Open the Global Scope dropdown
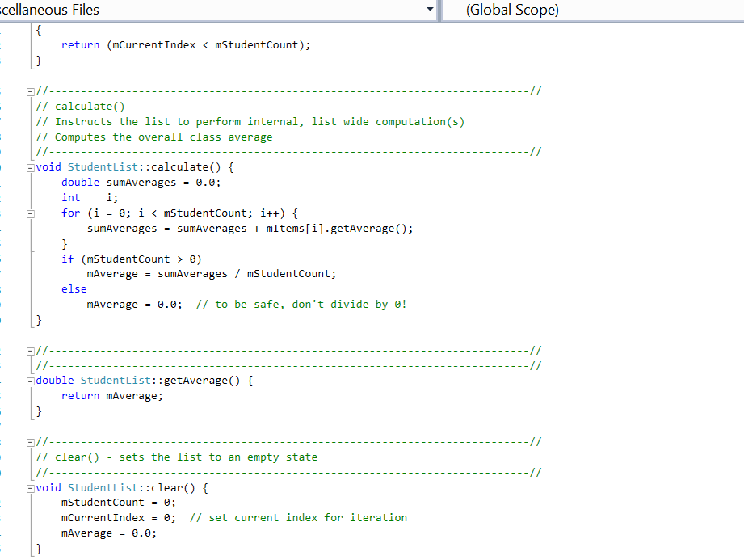744x560 pixels. [594, 10]
